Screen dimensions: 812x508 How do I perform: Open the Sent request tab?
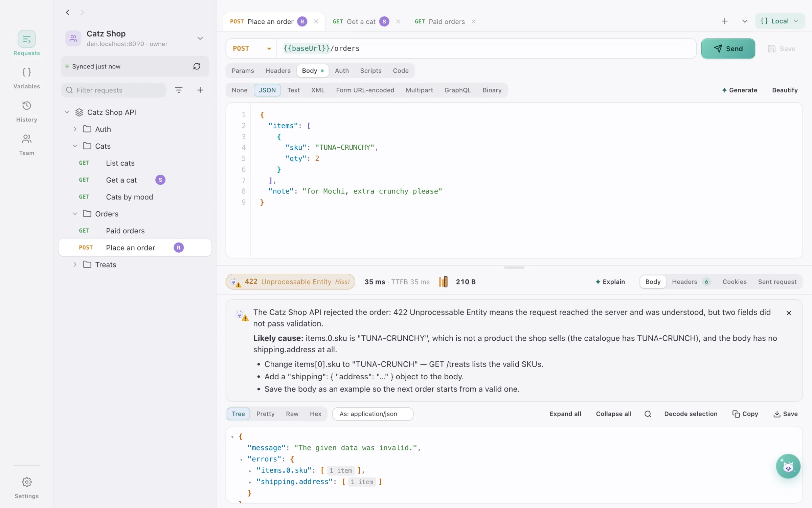777,282
